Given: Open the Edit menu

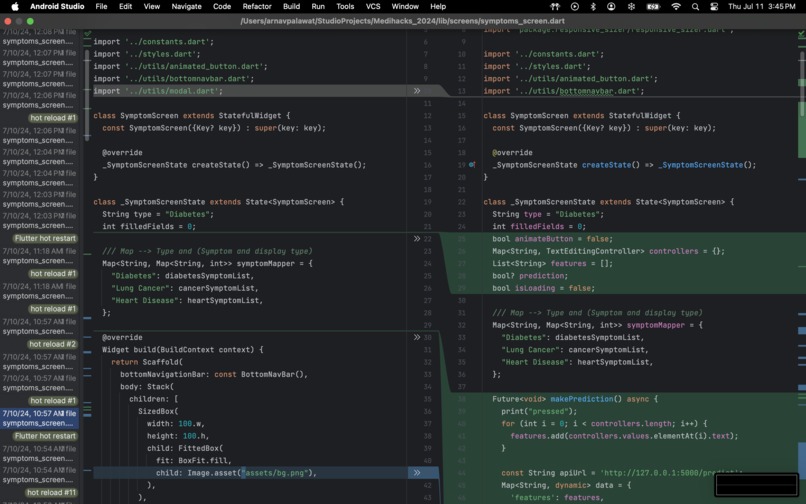Looking at the screenshot, I should [125, 6].
